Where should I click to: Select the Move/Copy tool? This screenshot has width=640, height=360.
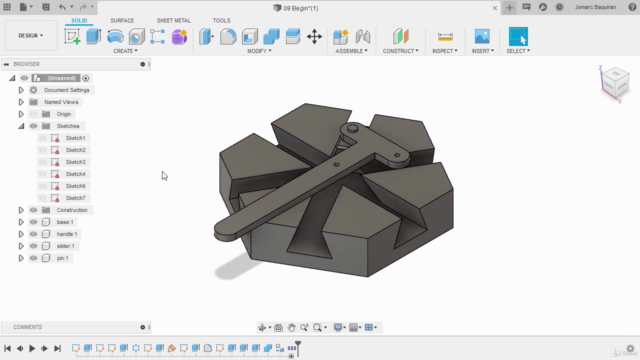click(x=314, y=37)
